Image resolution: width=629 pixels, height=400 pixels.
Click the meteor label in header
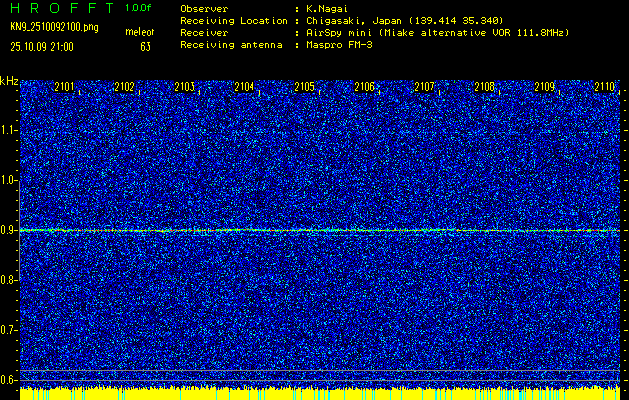click(138, 33)
